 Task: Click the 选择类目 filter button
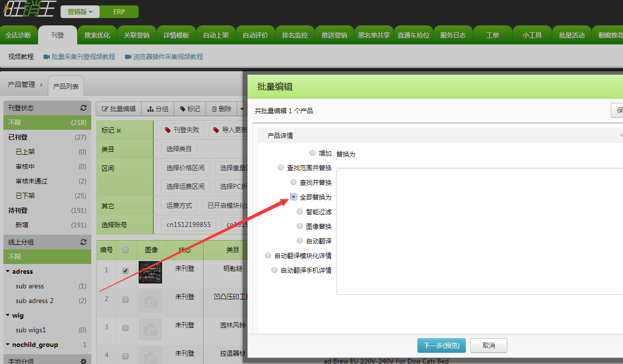179,149
